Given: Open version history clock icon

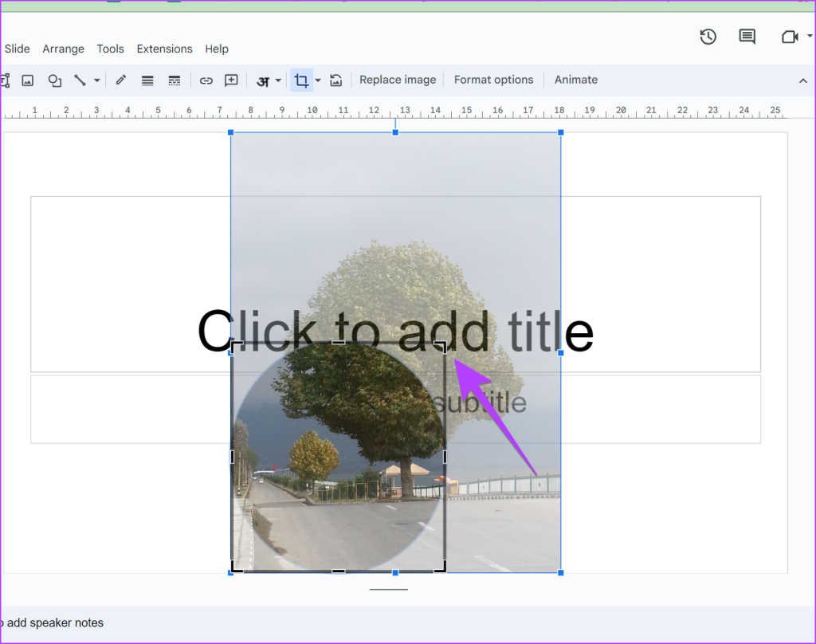Looking at the screenshot, I should point(708,37).
